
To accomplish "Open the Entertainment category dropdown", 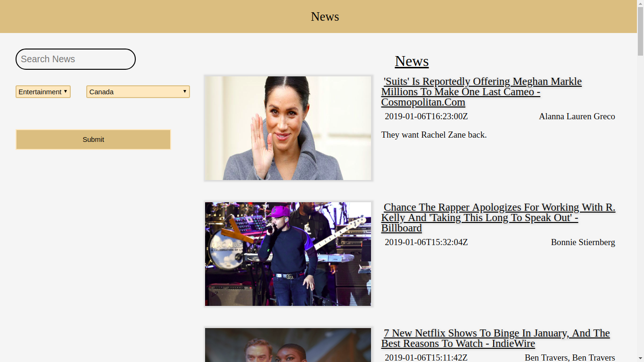I will (43, 91).
